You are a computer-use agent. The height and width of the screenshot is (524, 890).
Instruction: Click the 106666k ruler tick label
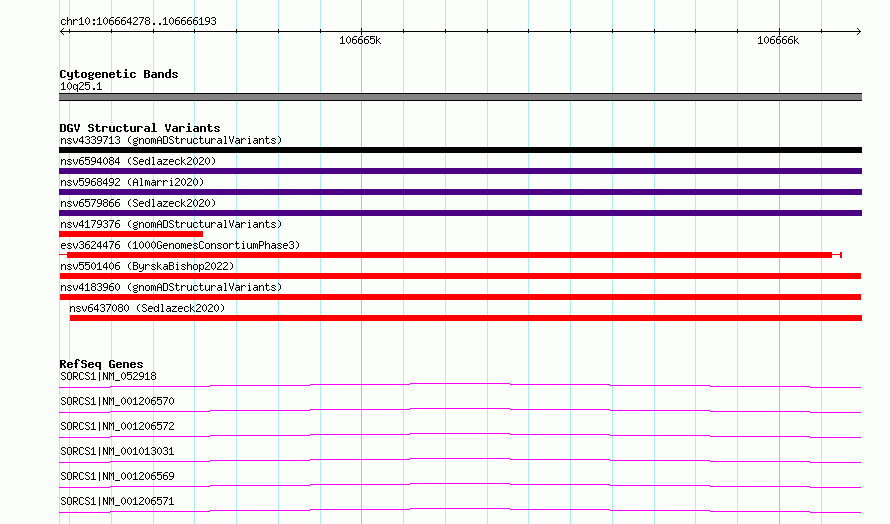click(778, 40)
